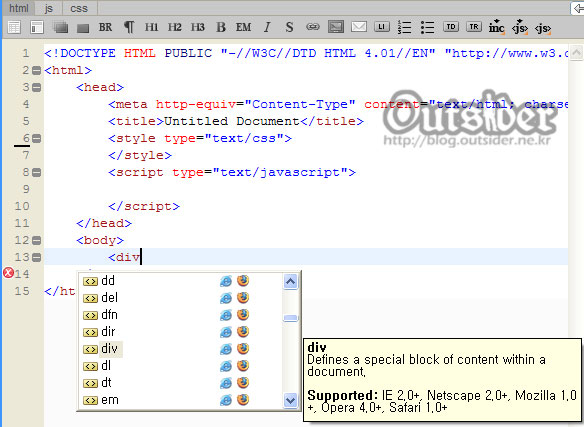584x427 pixels.
Task: Collapse the script fold on line 8
Action: (36, 172)
